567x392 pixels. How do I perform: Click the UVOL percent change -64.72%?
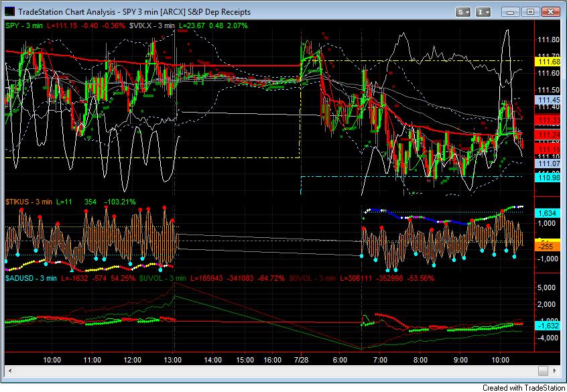(271, 278)
